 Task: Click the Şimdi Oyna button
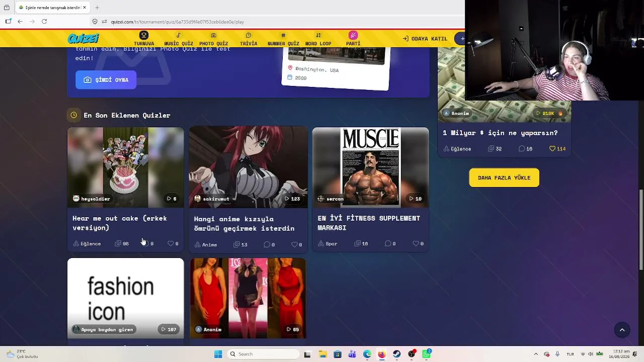(x=106, y=80)
